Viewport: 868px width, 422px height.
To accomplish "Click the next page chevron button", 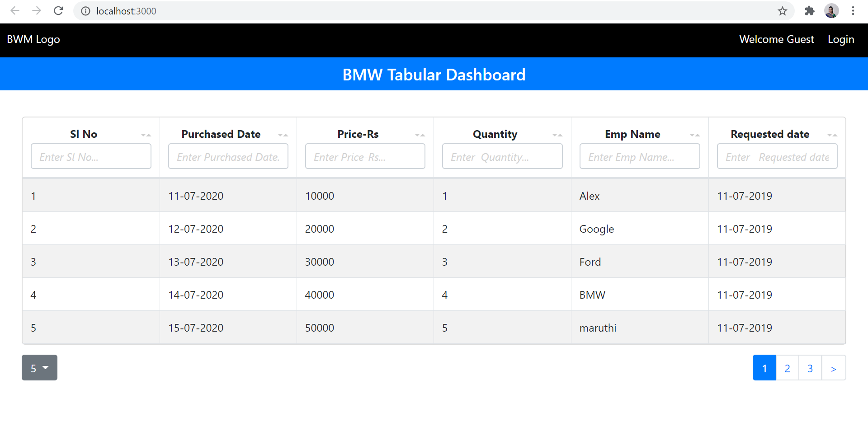I will click(x=834, y=368).
